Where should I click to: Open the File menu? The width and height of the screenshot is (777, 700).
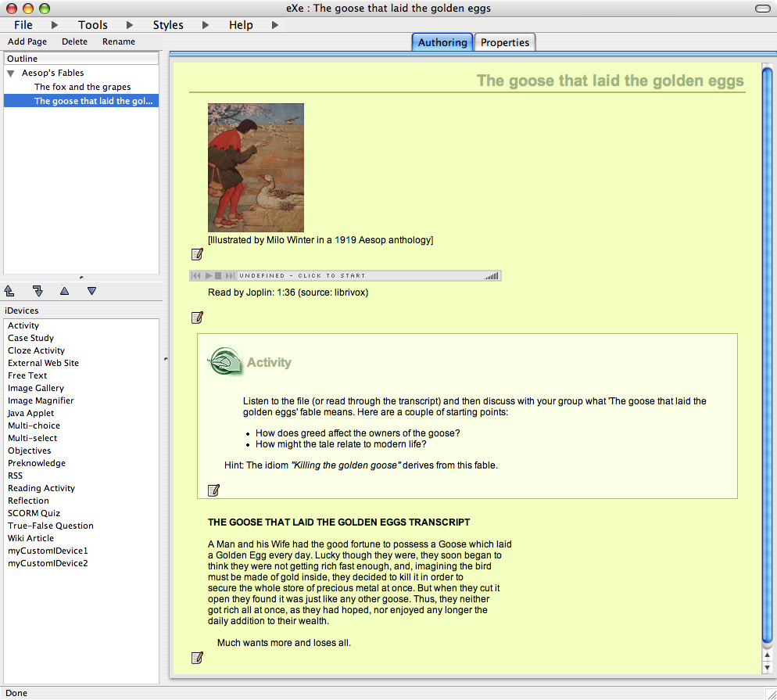pos(23,25)
